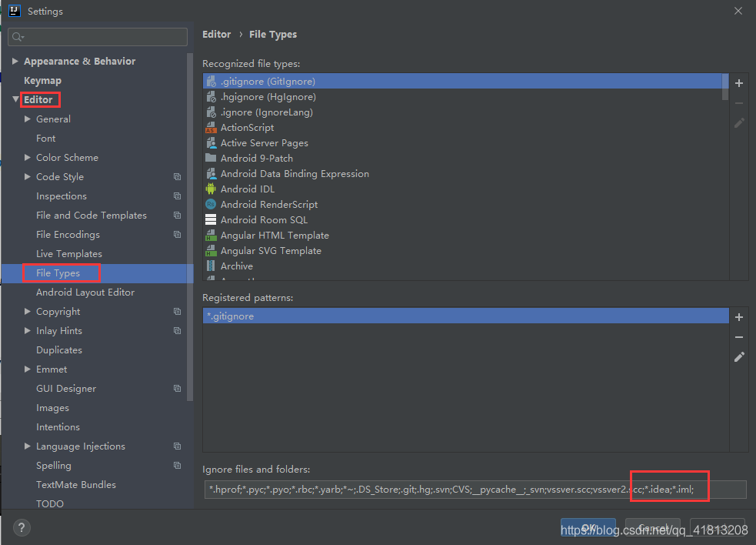756x545 pixels.
Task: Click the ActionScript file type icon
Action: [x=211, y=128]
